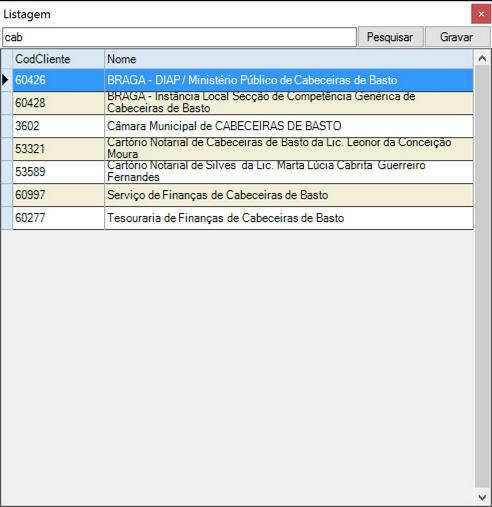Select the cell with code 53321
This screenshot has width=492, height=507.
59,149
